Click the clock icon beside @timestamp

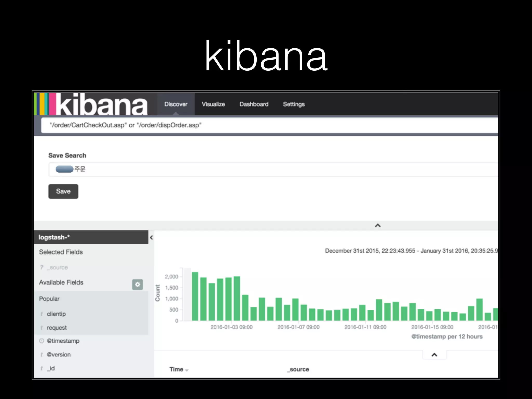point(42,341)
